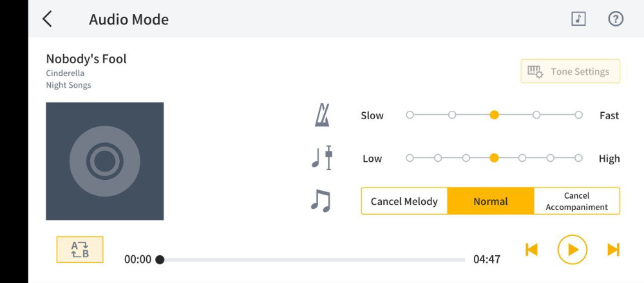Open Tone Settings
Image resolution: width=644 pixels, height=283 pixels.
coord(570,72)
